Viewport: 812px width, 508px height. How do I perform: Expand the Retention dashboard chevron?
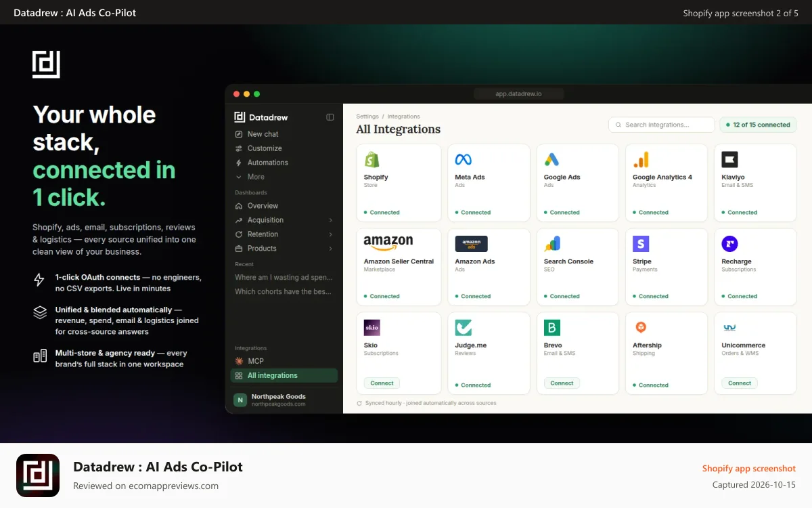coord(331,234)
